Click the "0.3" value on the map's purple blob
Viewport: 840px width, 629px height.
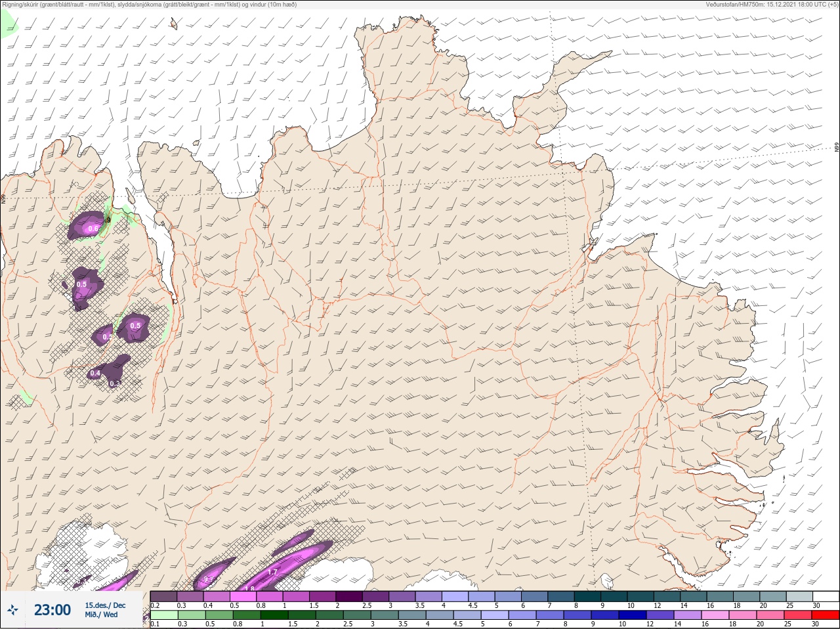pos(115,383)
